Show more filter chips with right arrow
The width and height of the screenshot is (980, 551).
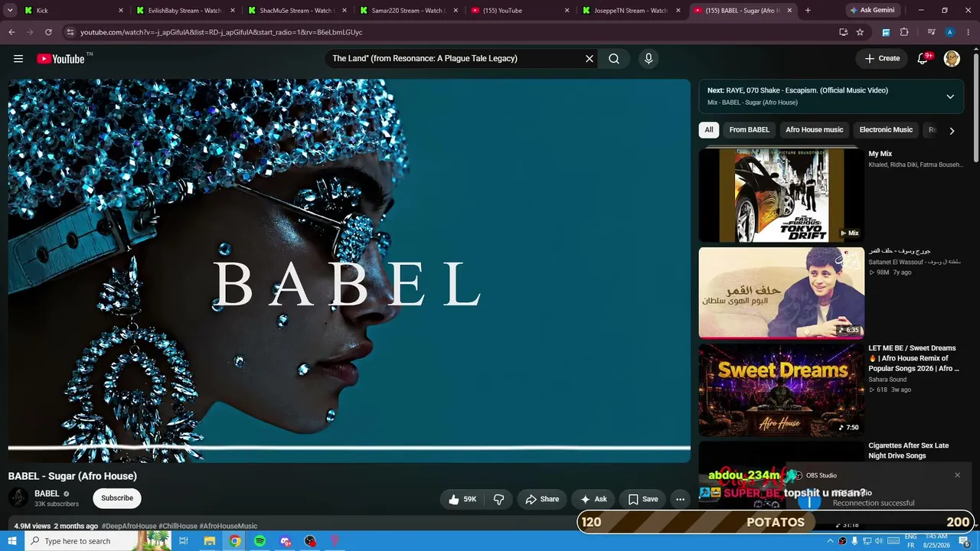click(x=952, y=131)
